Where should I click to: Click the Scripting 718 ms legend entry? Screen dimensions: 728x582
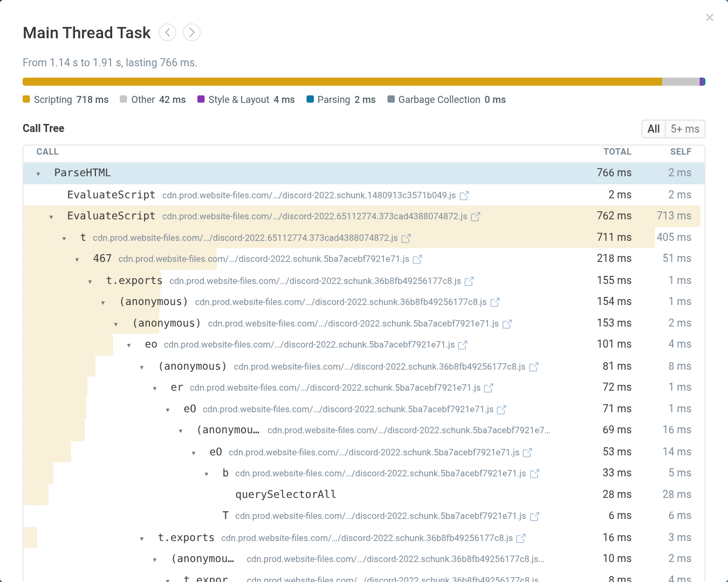click(x=66, y=100)
